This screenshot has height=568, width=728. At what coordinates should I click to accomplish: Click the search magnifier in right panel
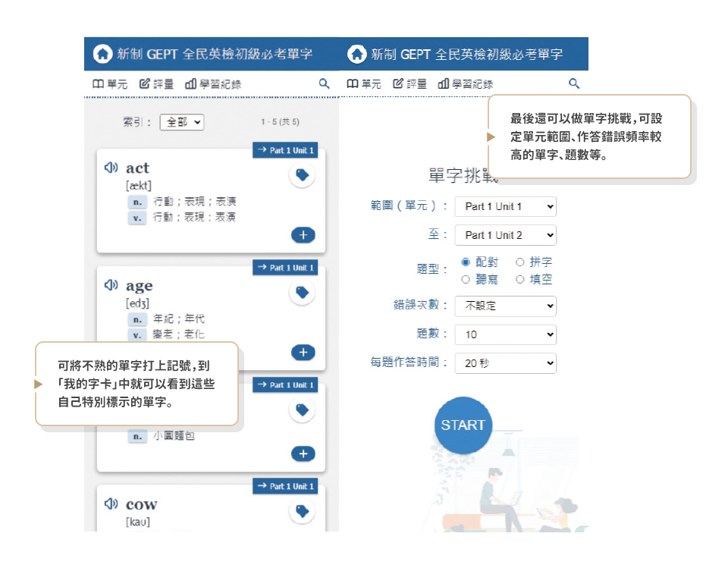(x=574, y=84)
